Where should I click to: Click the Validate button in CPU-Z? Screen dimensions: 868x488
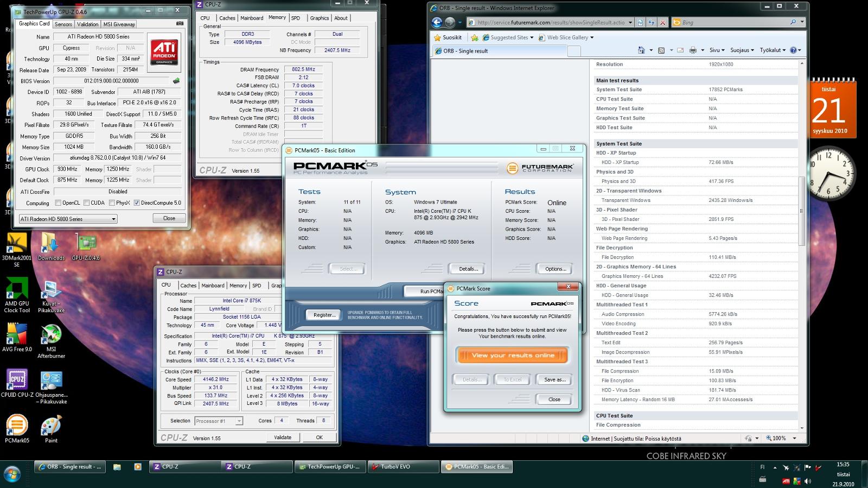click(x=283, y=438)
